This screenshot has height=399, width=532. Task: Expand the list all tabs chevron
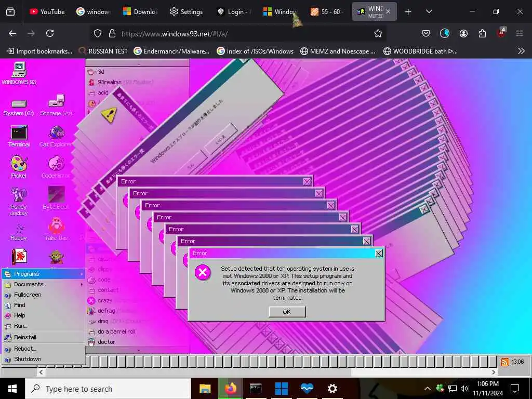429,12
